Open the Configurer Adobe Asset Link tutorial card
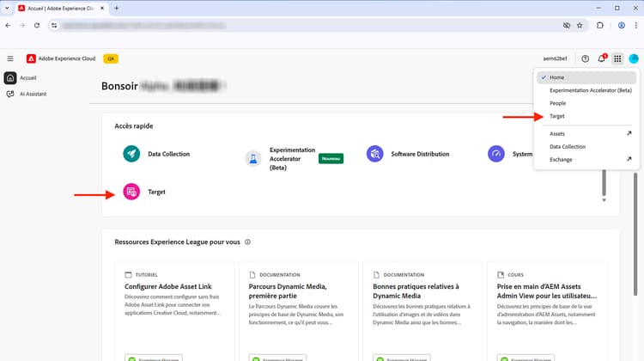 coord(174,311)
